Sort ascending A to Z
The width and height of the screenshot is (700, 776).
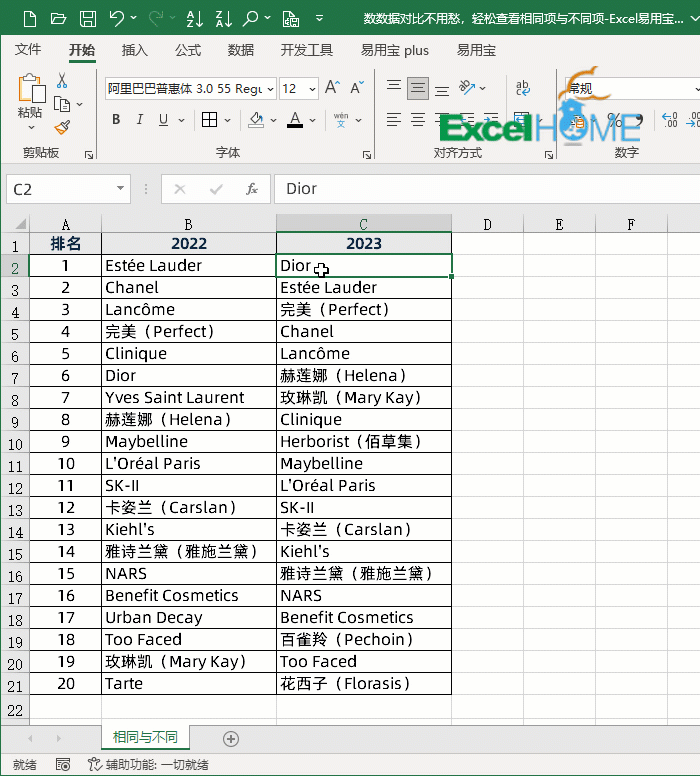(x=194, y=19)
